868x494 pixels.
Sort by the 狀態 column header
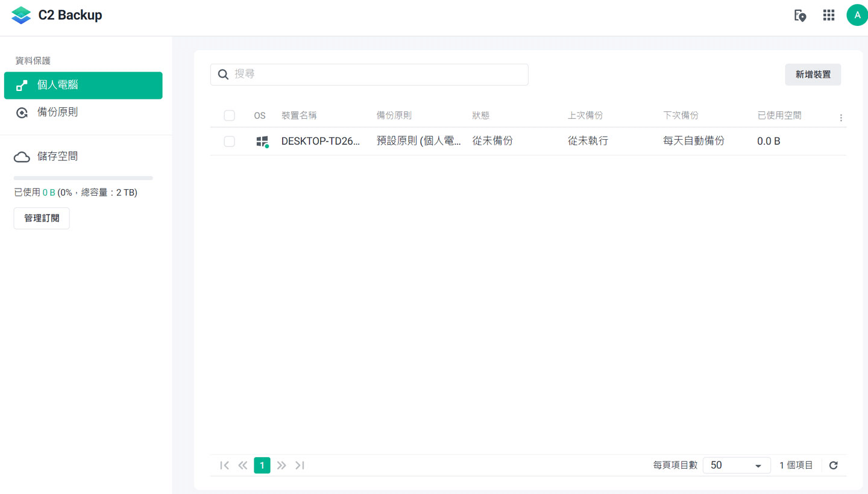click(481, 116)
